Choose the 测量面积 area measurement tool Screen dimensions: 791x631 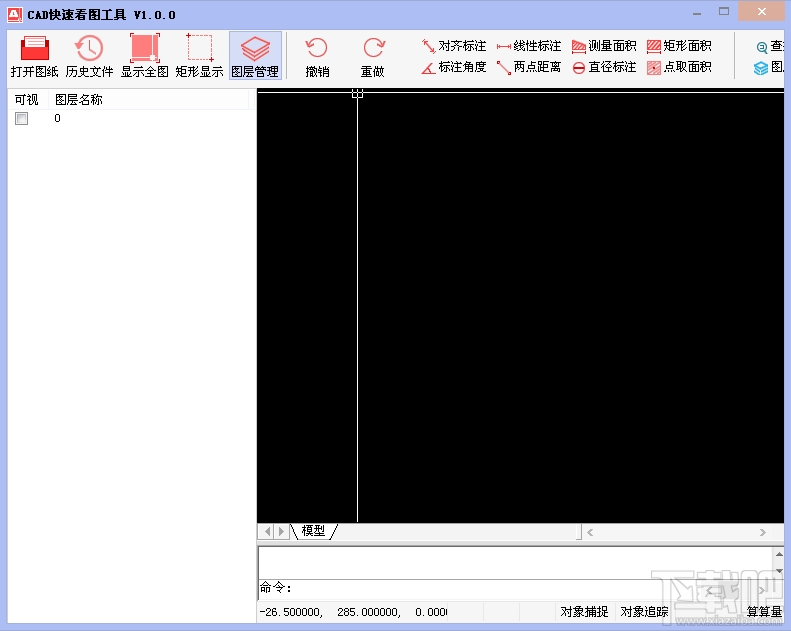coord(603,46)
